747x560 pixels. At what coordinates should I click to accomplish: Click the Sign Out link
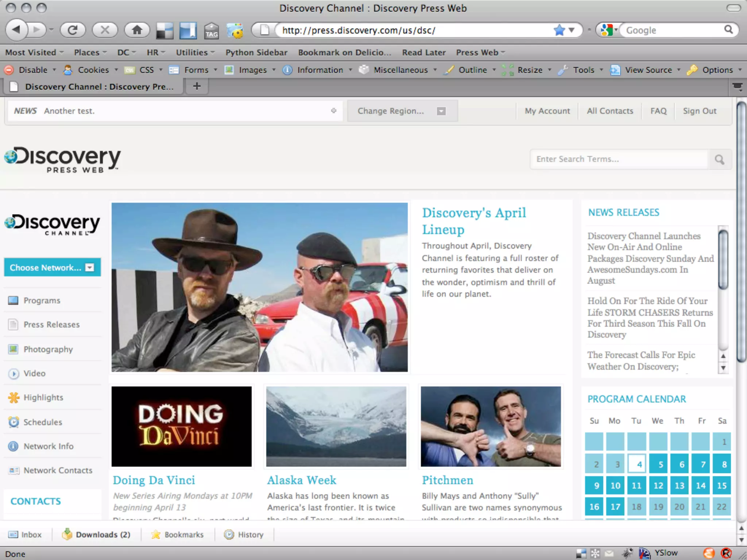coord(699,111)
